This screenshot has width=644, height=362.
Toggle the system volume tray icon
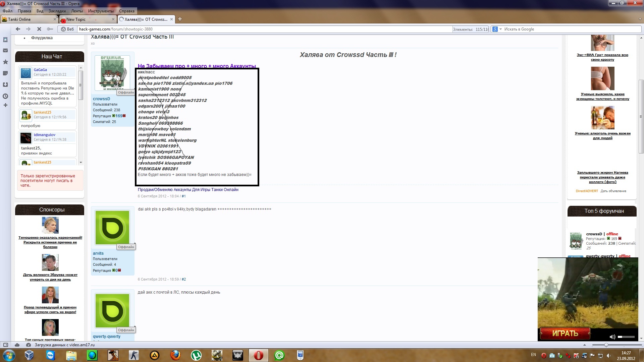click(609, 356)
